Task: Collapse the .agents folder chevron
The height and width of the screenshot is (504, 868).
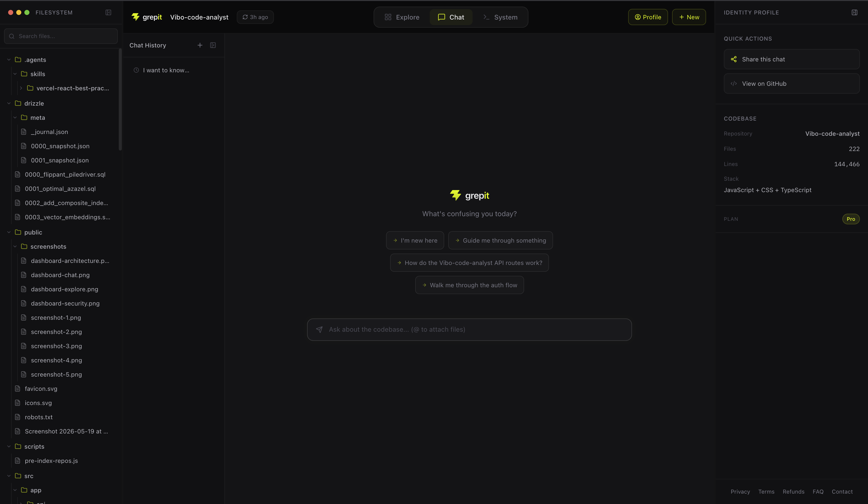Action: coord(9,60)
